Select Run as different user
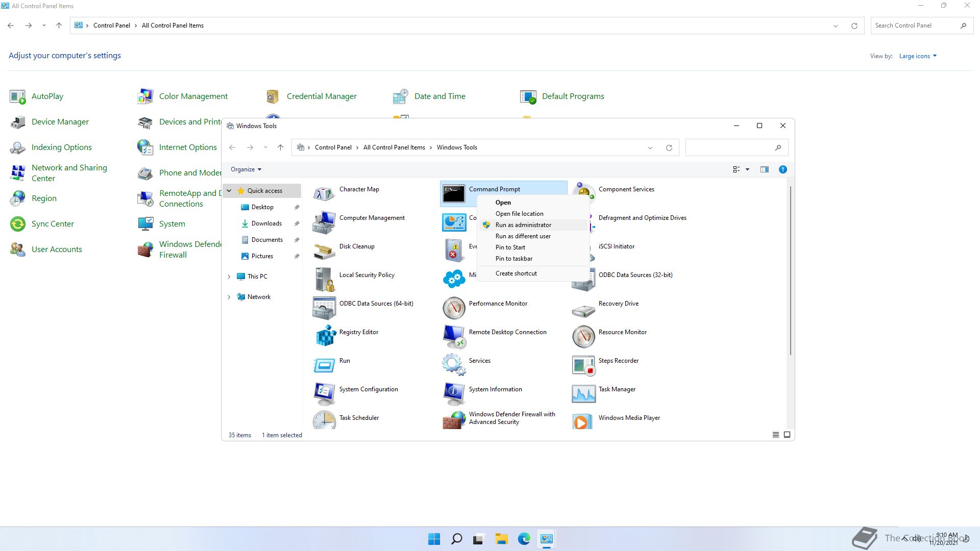 click(x=533, y=236)
